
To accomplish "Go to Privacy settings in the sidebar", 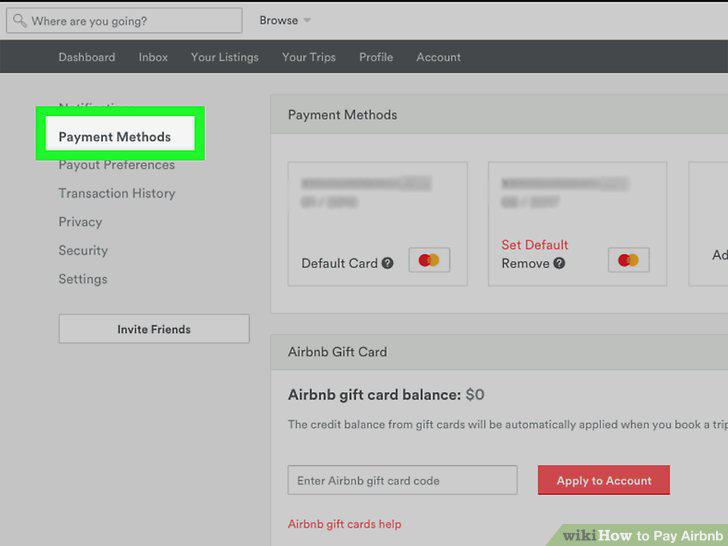I will (x=80, y=222).
